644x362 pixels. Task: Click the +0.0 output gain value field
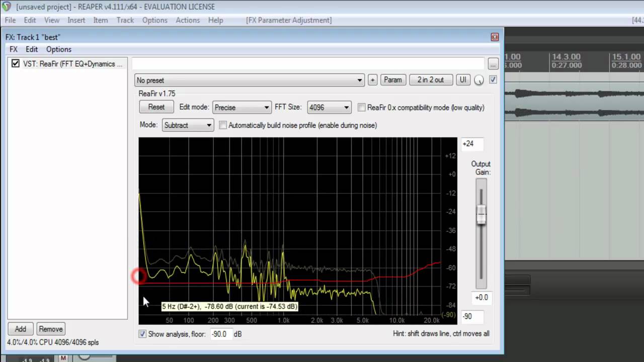pos(481,297)
